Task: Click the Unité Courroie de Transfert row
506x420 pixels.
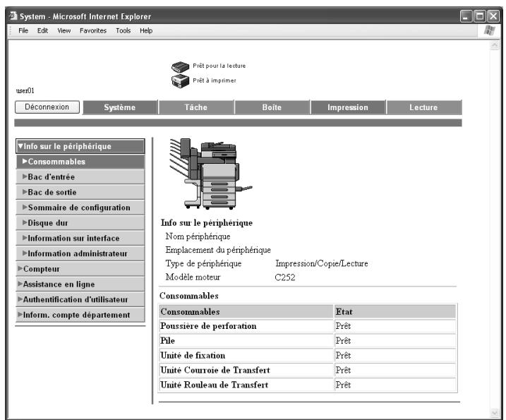Action: [x=308, y=370]
